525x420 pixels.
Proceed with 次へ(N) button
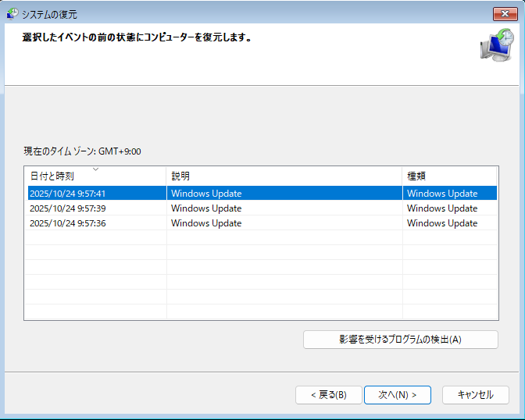pos(398,395)
